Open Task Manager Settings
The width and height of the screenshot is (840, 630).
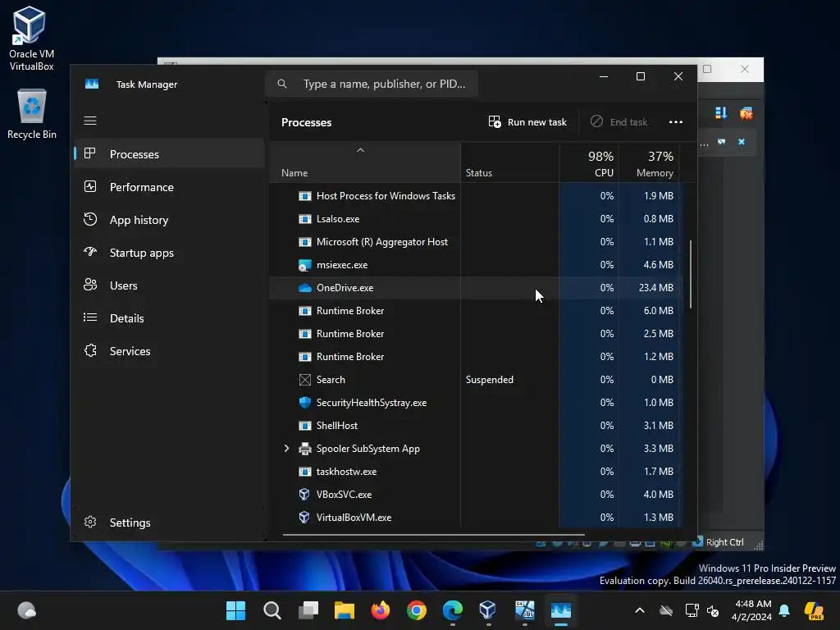tap(169, 523)
